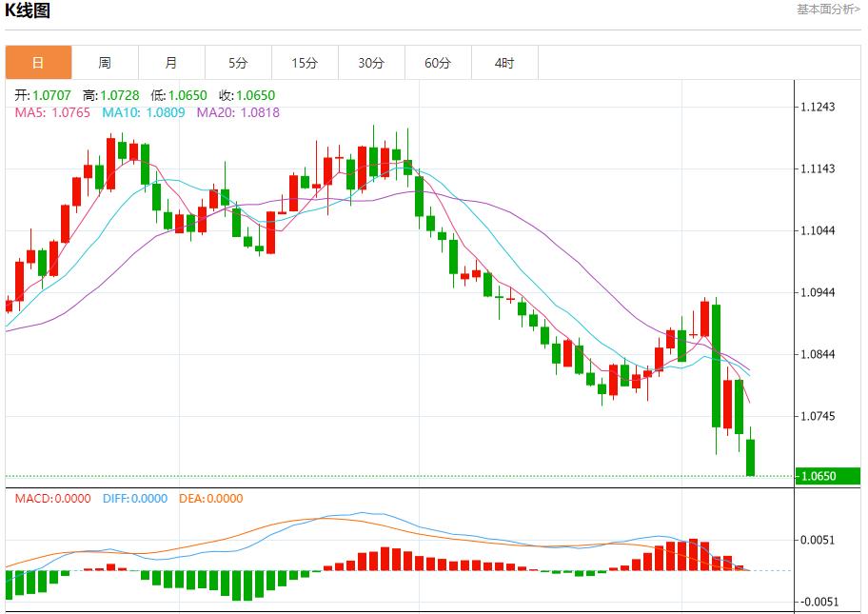The image size is (868, 614).
Task: Select the 15分 interval tab
Action: coord(305,63)
